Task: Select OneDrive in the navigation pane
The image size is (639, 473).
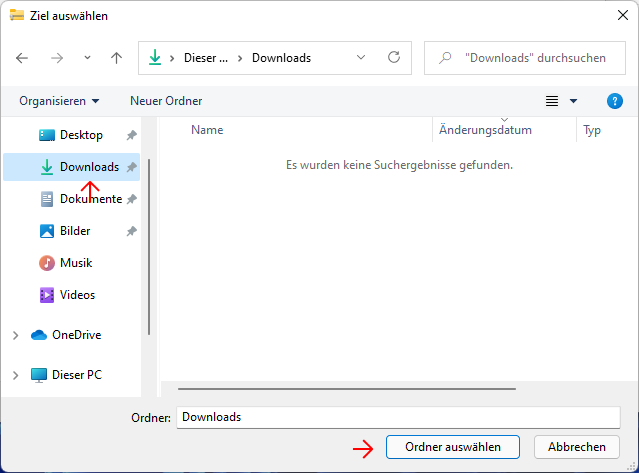Action: tap(77, 335)
